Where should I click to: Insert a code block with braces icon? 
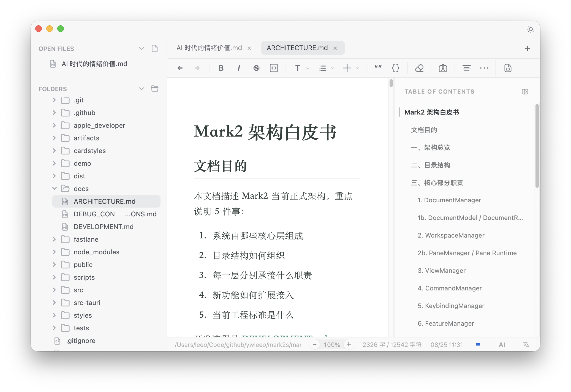[396, 68]
